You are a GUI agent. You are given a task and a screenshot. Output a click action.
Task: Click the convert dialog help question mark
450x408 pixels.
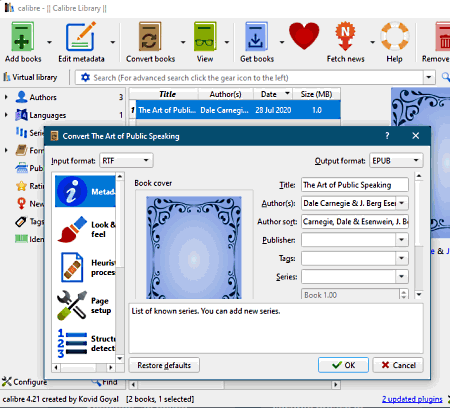(387, 136)
